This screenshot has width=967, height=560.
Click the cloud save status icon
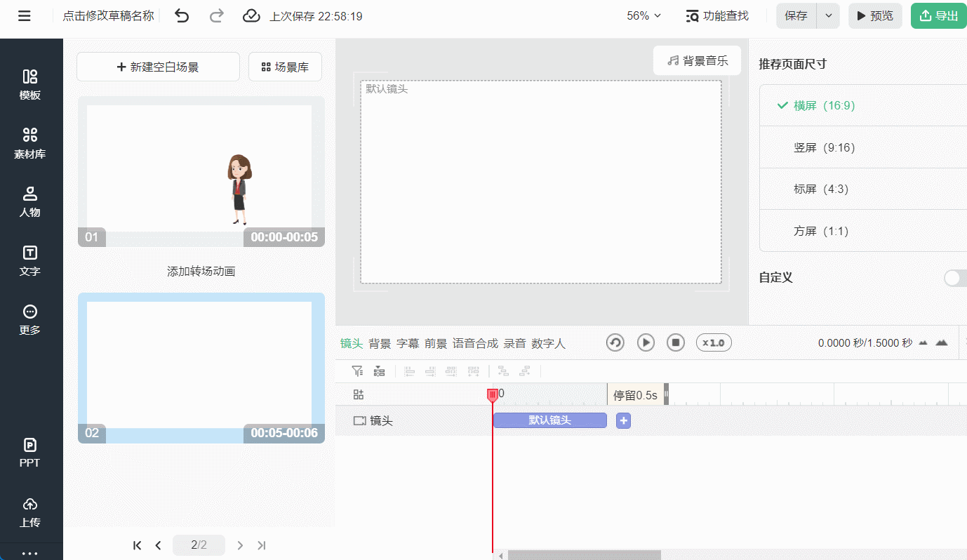tap(251, 15)
